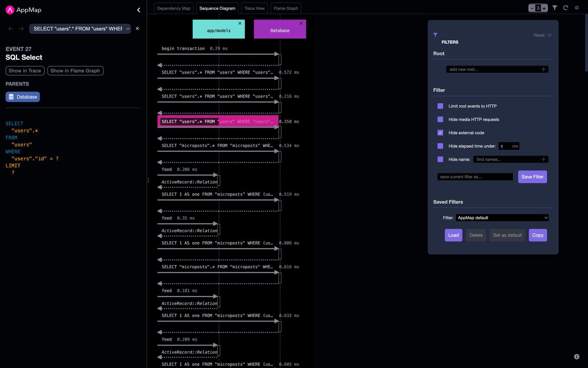Select the Sequence Diagram tab

coord(217,8)
